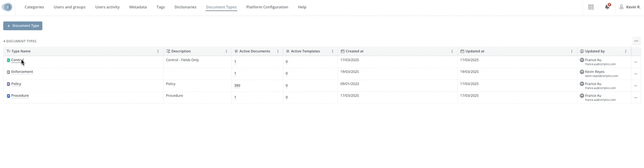Viewport: 644px width, 168px height.
Task: Click the app logo in top-left corner
Action: pos(7,7)
